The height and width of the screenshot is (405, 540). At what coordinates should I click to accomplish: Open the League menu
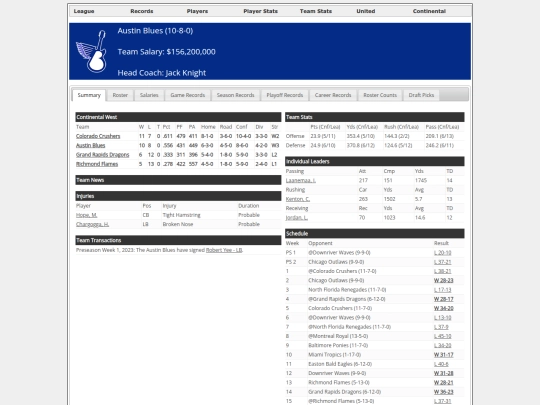(x=84, y=11)
